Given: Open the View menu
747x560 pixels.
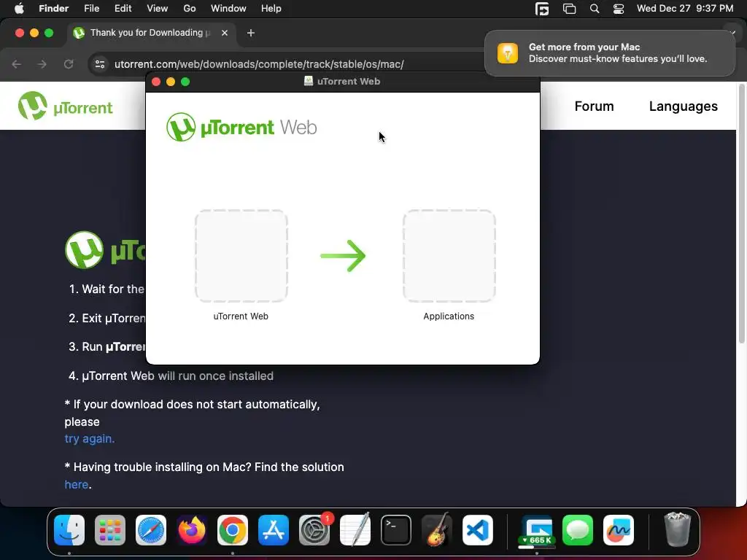Looking at the screenshot, I should 158,9.
